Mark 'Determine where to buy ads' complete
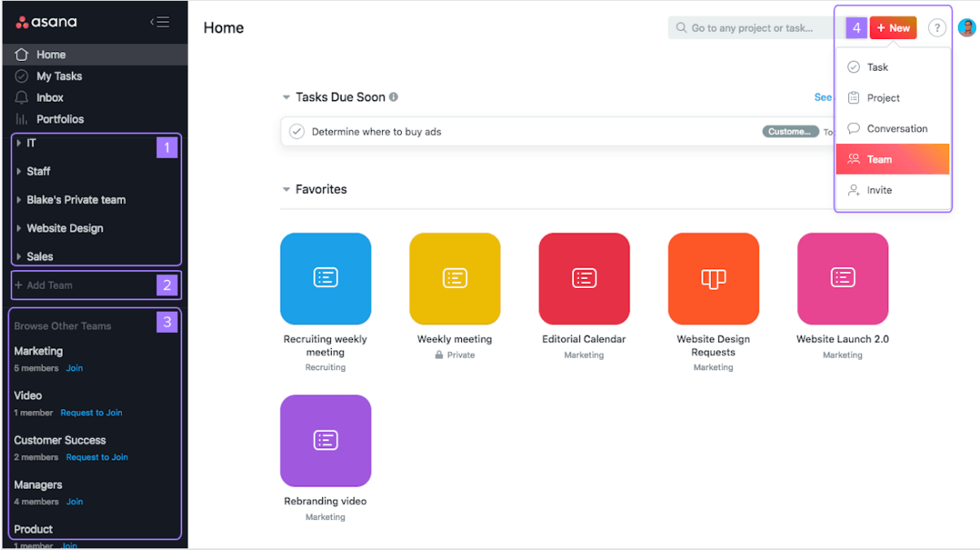Image resolution: width=980 pixels, height=550 pixels. (297, 131)
